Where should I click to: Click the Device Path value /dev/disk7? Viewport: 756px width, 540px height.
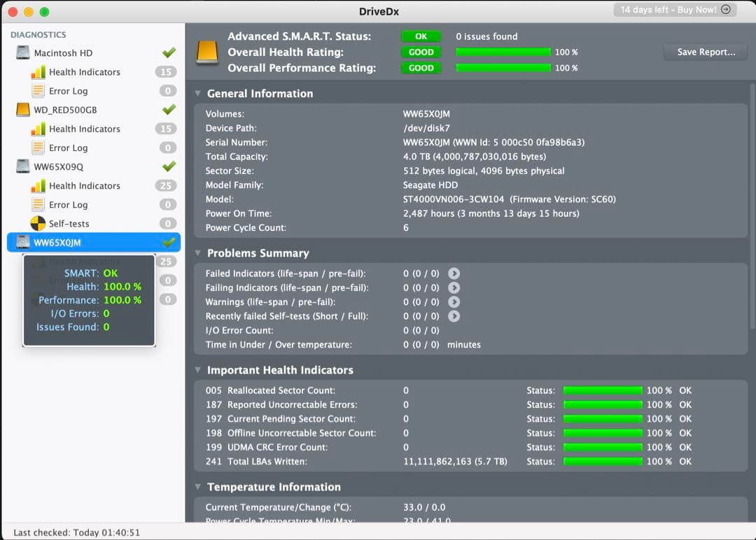click(x=427, y=128)
